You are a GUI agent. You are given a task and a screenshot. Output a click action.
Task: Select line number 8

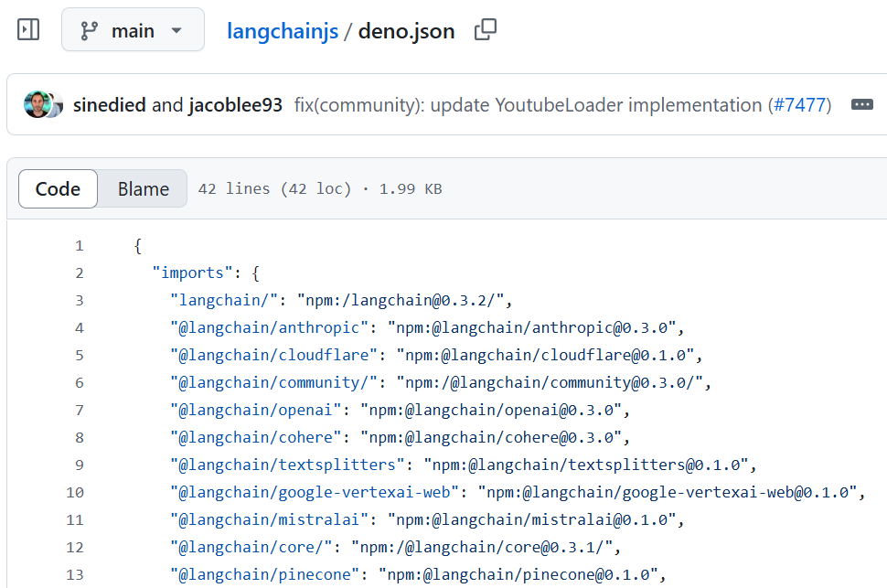80,438
